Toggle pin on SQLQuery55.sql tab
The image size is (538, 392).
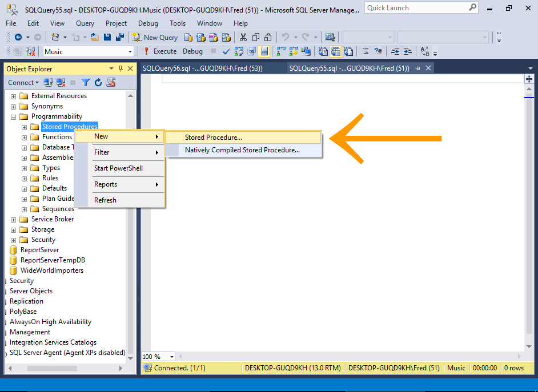[417, 68]
